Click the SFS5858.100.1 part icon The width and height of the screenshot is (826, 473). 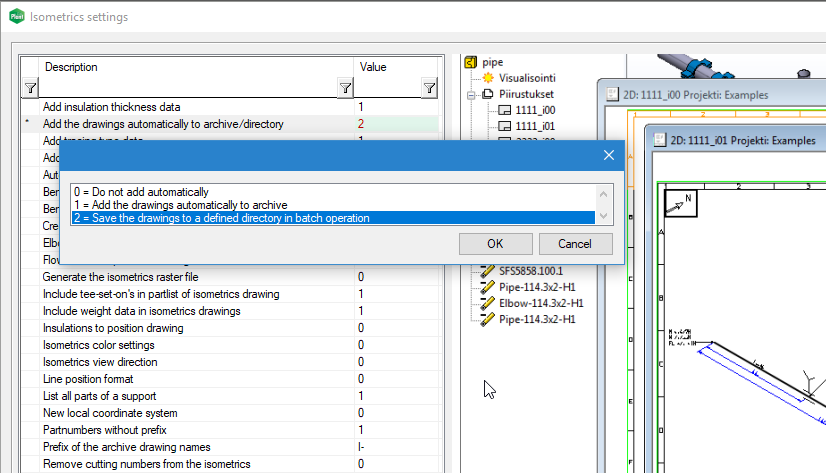tap(488, 271)
